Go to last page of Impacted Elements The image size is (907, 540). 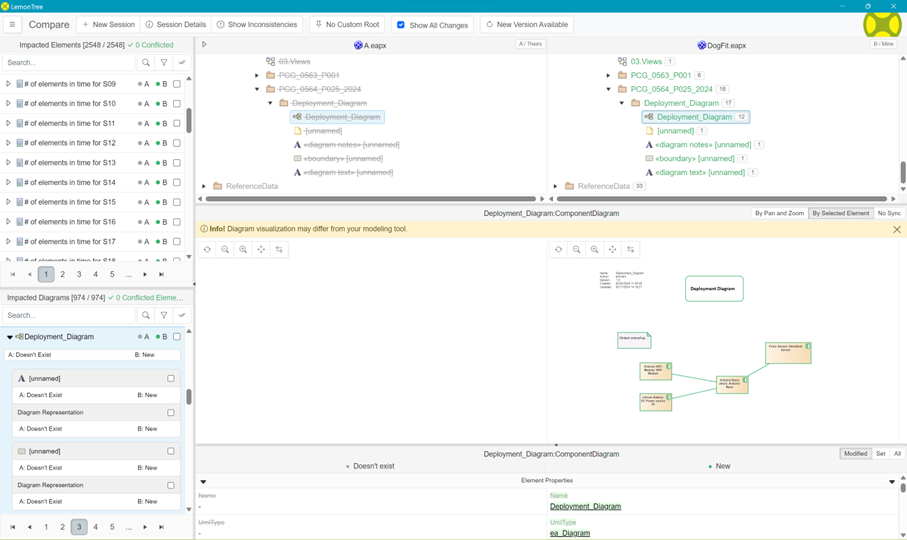point(161,274)
